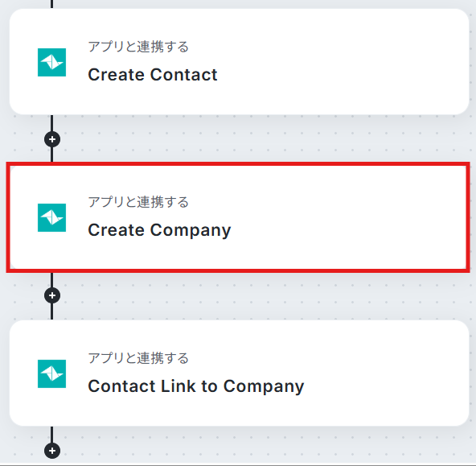Add a step below Create Contact using plus

click(x=52, y=139)
